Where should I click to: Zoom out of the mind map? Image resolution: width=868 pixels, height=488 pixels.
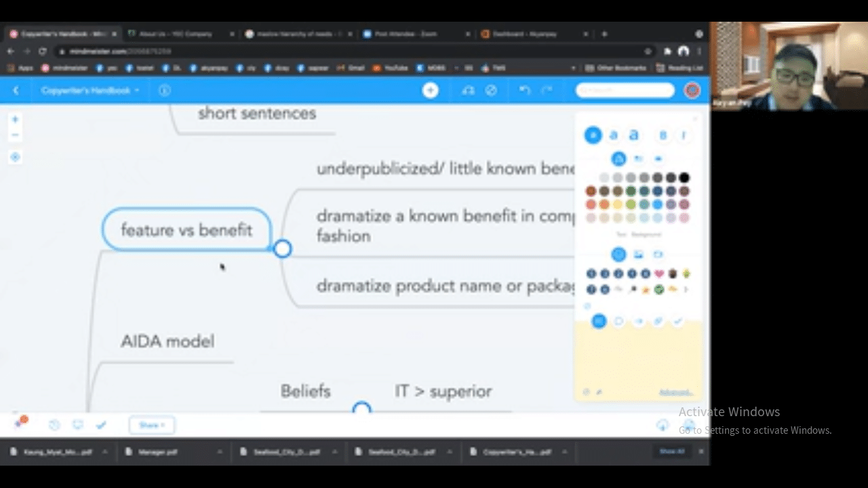coord(15,134)
